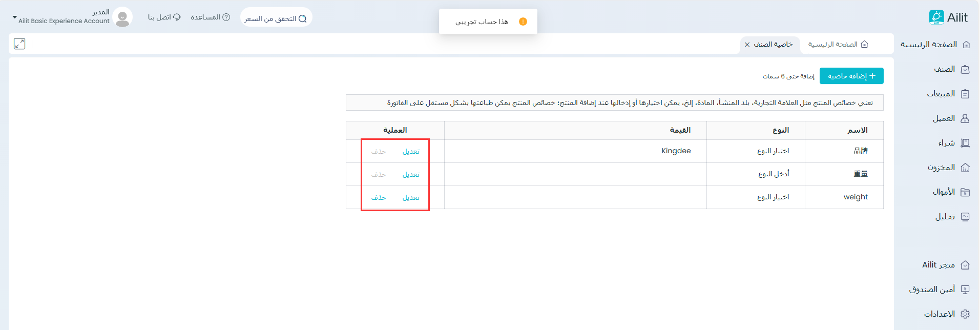980x330 pixels.
Task: Click the contact us headset icon
Action: 177,17
